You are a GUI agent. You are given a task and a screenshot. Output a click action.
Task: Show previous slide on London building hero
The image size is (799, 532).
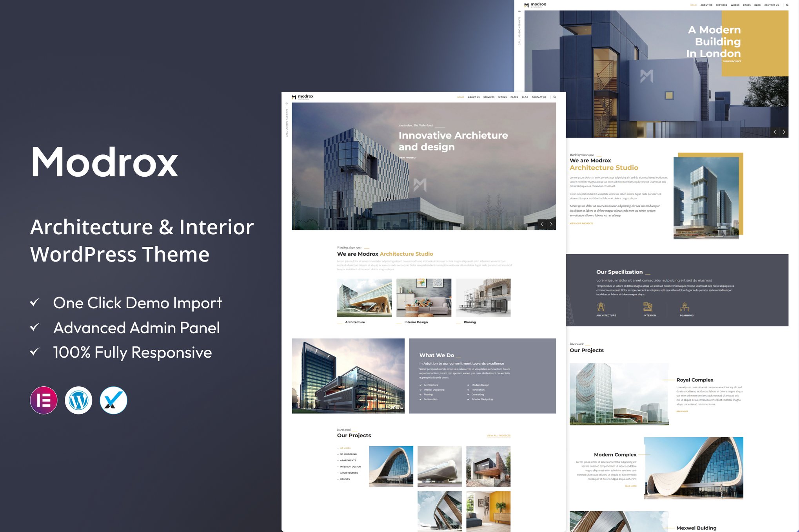point(775,132)
